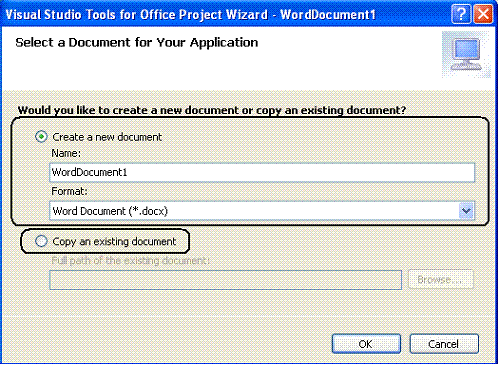Viewport: 500px width, 365px height.
Task: Click the Help question mark title bar button
Action: pyautogui.click(x=461, y=15)
